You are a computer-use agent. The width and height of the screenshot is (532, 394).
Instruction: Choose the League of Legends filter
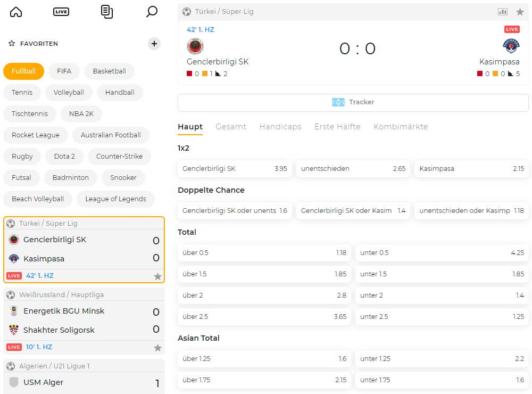[115, 199]
